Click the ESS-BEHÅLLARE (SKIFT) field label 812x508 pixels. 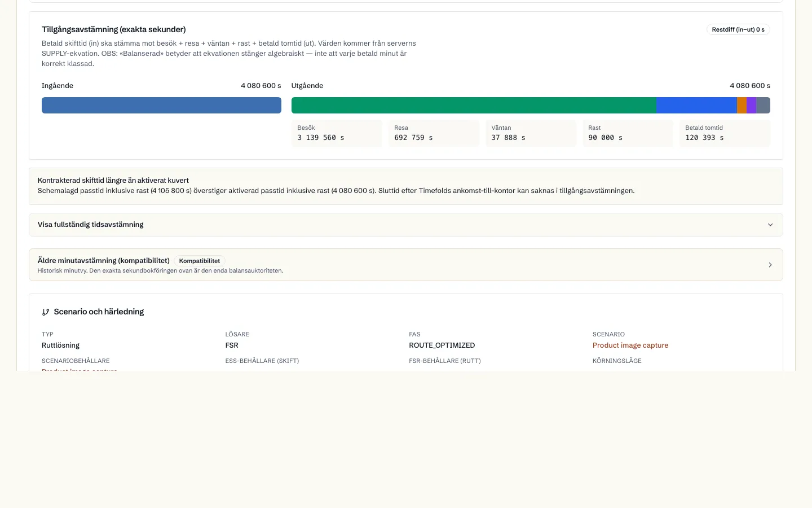(262, 361)
